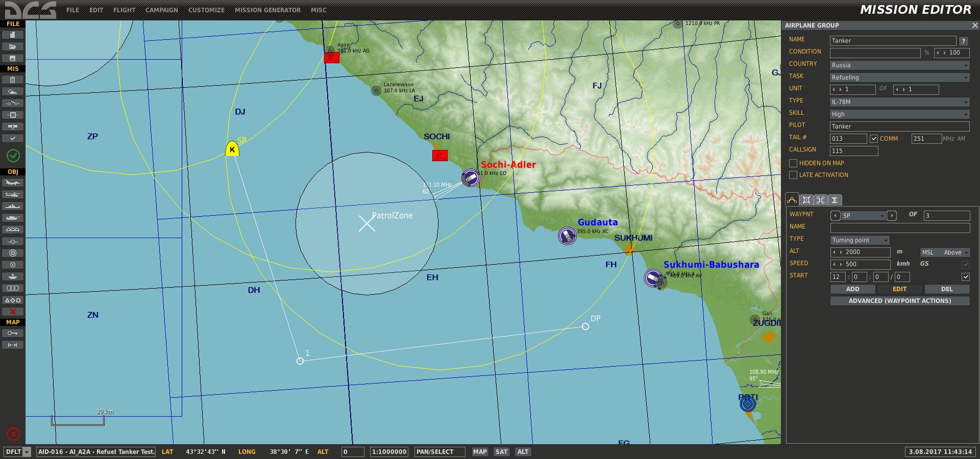980x459 pixels.
Task: Click the green checkmark fly mission icon
Action: click(13, 156)
